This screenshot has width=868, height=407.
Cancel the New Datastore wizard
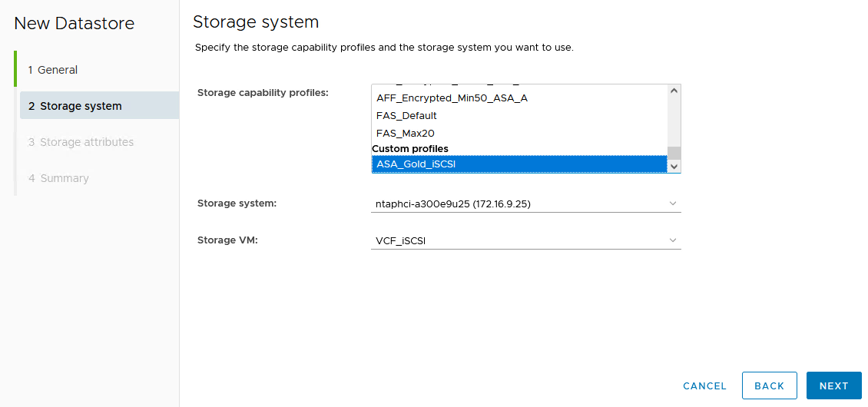pyautogui.click(x=704, y=386)
